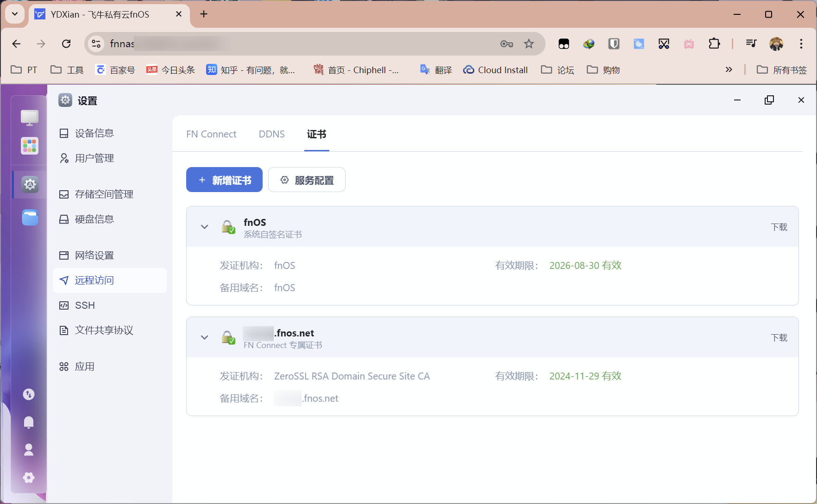The width and height of the screenshot is (817, 504).
Task: Click the blue translate extension icon
Action: [x=639, y=44]
